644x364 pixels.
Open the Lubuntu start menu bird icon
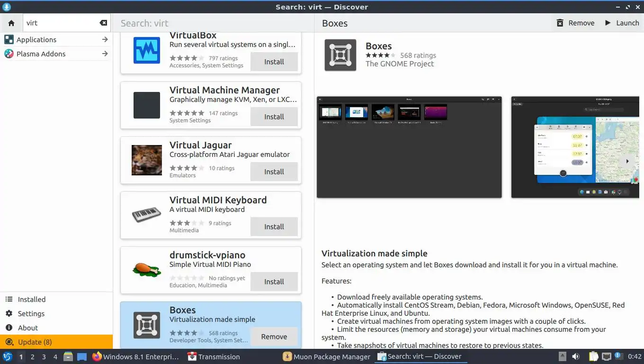(7, 356)
